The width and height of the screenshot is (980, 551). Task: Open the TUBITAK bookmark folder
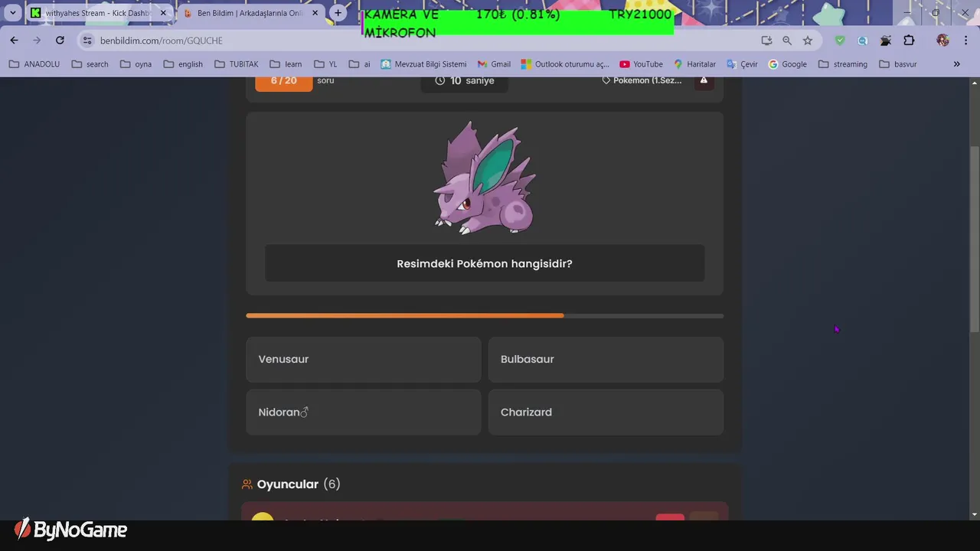(237, 64)
